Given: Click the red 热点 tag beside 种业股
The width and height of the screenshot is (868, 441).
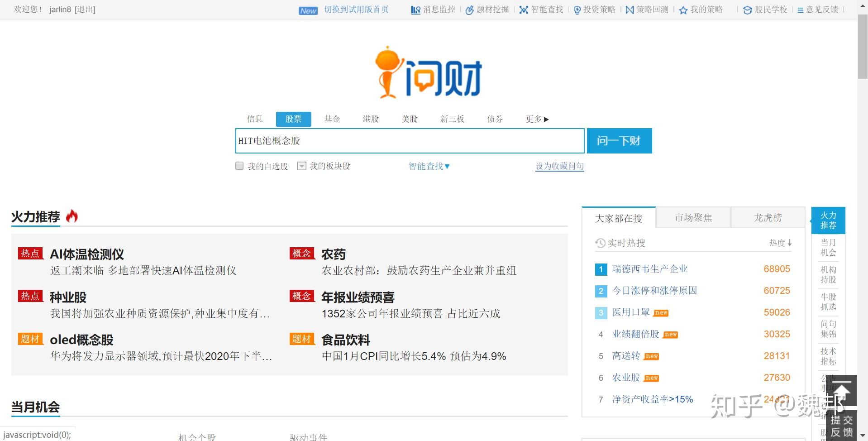Looking at the screenshot, I should tap(30, 296).
